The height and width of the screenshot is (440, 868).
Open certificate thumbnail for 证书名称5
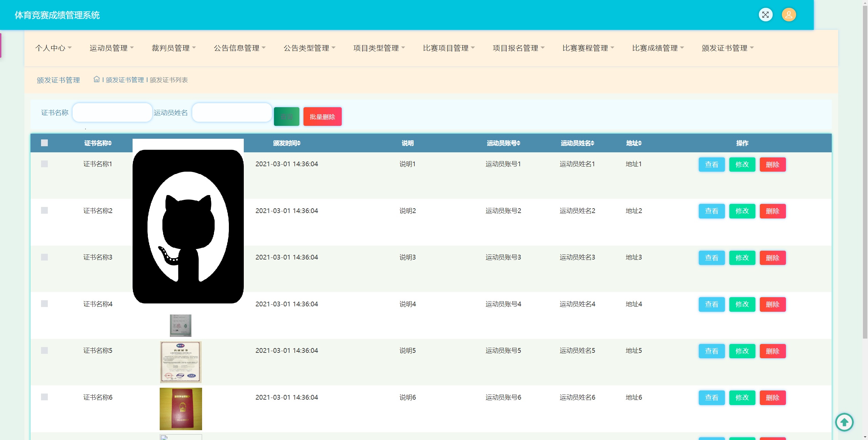[181, 362]
